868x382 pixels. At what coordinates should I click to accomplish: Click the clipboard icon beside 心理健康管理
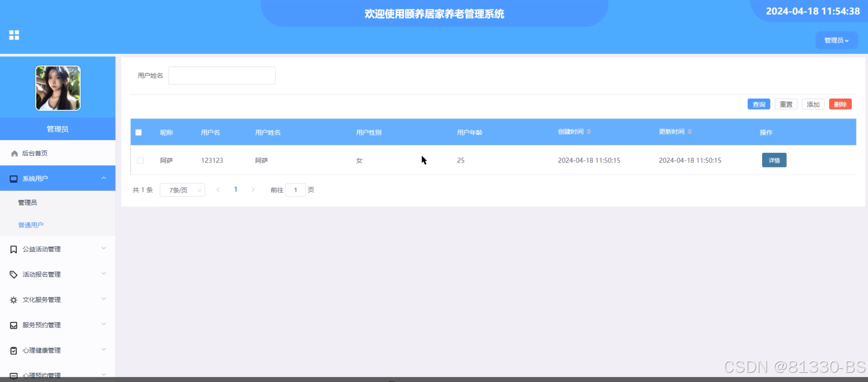tap(14, 351)
